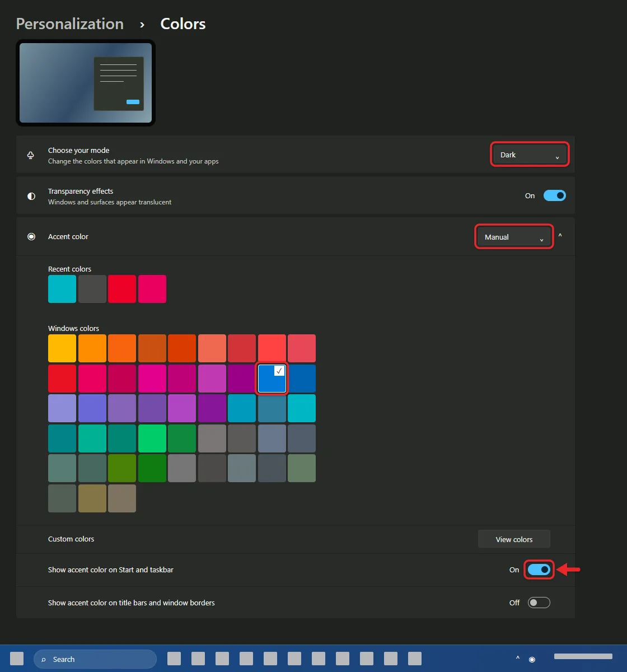
Task: Enable accent color on title bars and window borders
Action: pyautogui.click(x=539, y=603)
